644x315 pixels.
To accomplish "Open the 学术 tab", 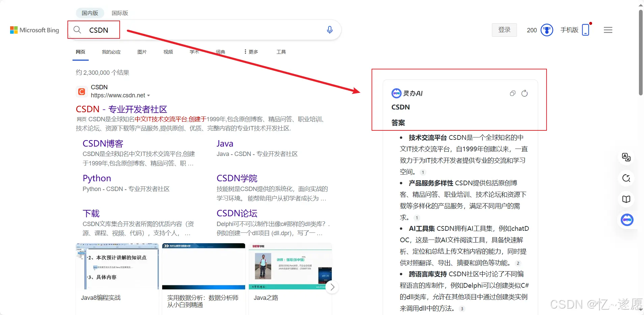I will pyautogui.click(x=194, y=52).
